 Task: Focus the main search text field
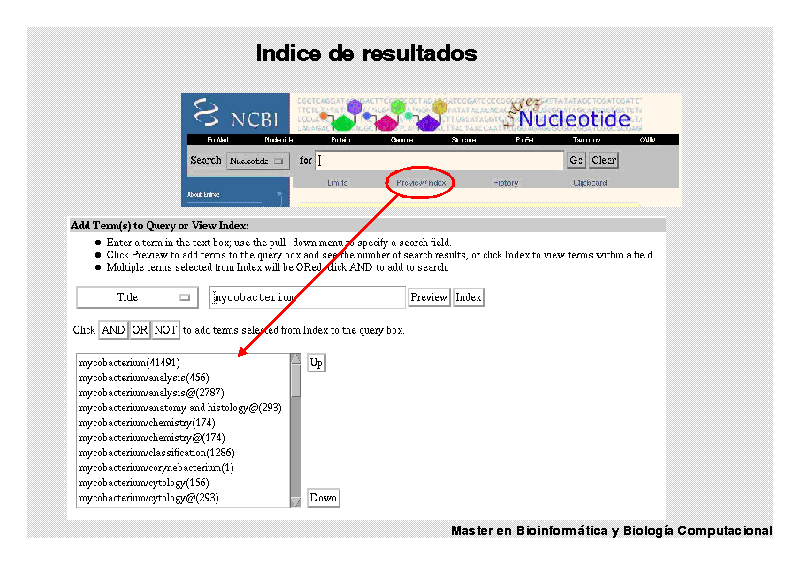click(x=440, y=160)
